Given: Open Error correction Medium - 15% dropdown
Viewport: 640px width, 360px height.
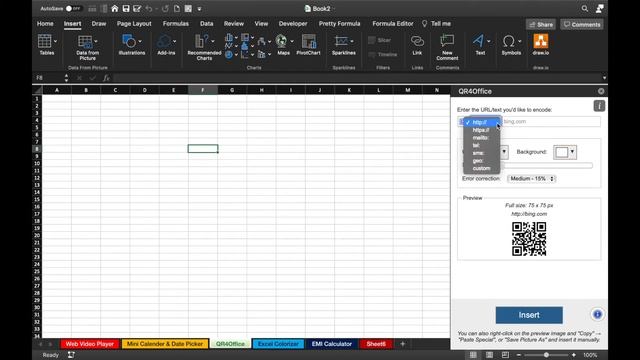Looking at the screenshot, I should [531, 179].
